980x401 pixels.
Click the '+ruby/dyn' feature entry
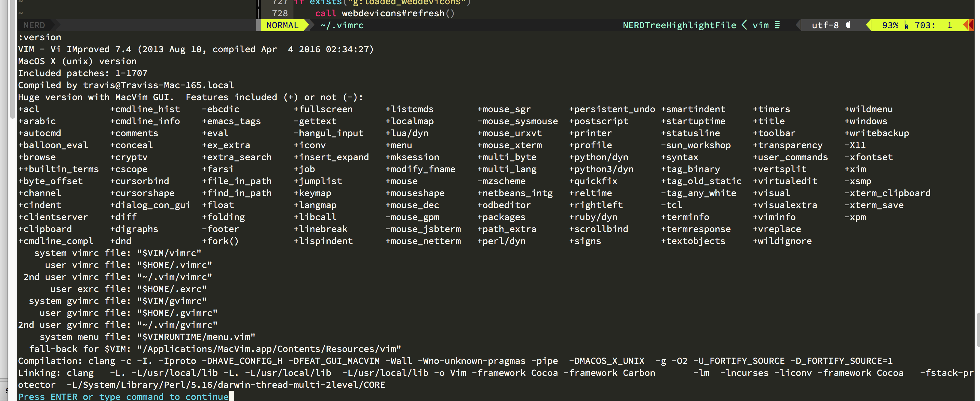593,217
